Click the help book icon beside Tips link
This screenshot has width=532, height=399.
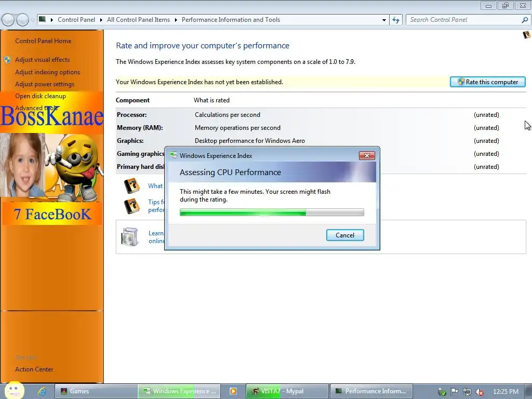click(x=131, y=206)
